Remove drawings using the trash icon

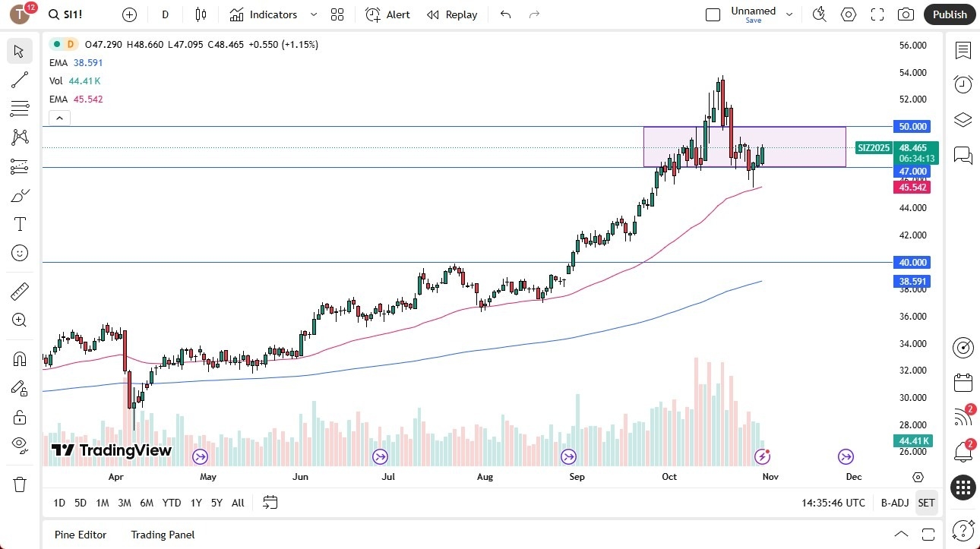pyautogui.click(x=20, y=484)
